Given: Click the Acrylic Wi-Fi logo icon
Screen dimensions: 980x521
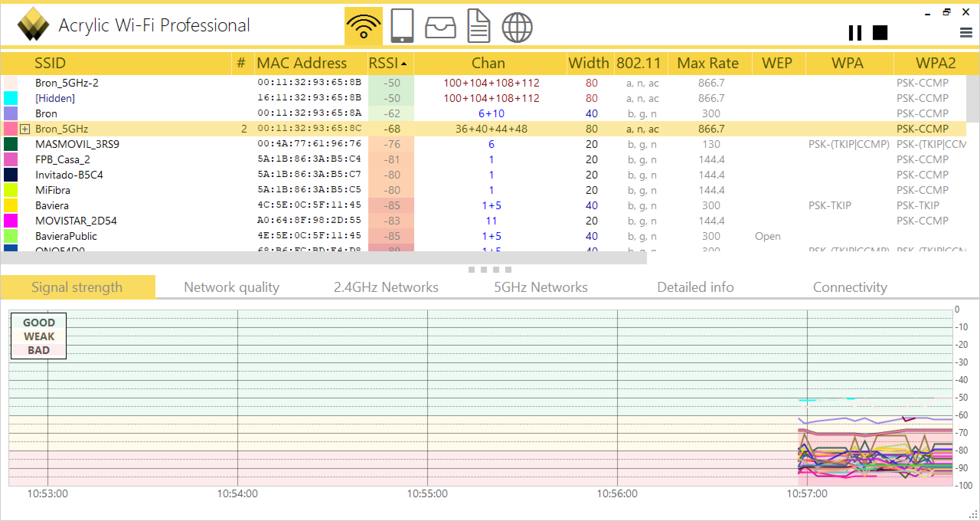Looking at the screenshot, I should pos(33,25).
